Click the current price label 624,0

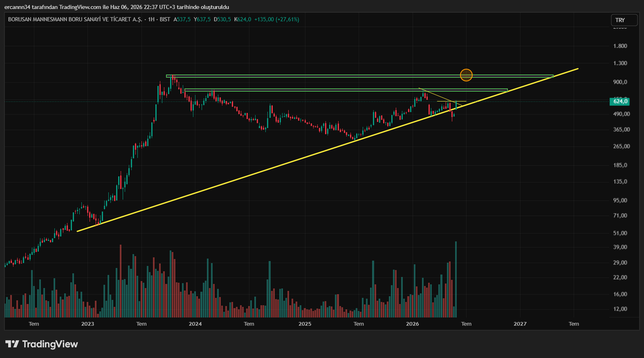coord(620,101)
